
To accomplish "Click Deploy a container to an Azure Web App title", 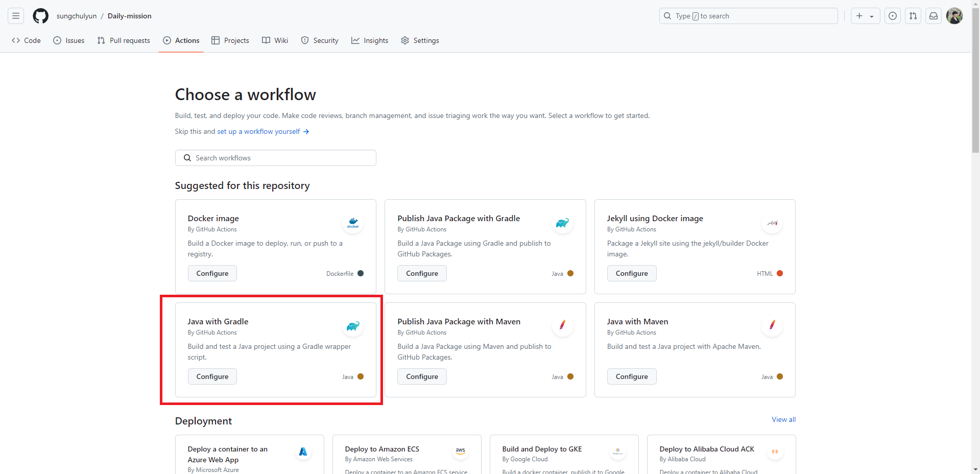I will pos(227,454).
